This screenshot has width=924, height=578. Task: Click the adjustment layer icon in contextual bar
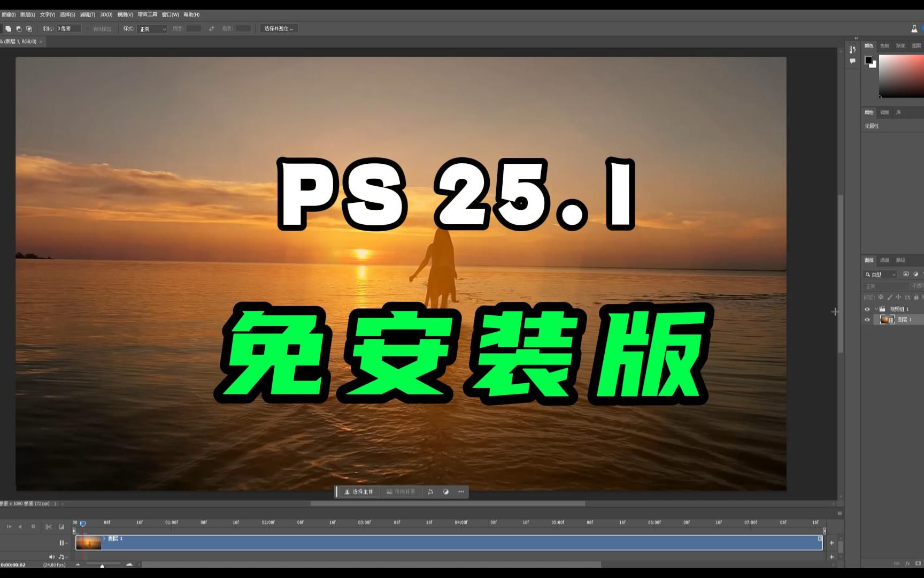[x=446, y=492]
